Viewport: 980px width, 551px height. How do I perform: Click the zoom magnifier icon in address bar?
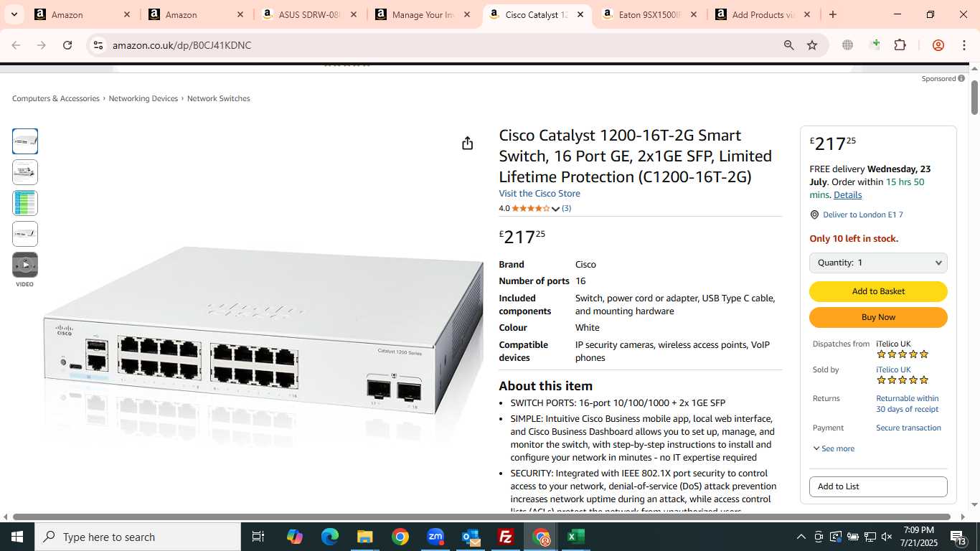tap(788, 45)
